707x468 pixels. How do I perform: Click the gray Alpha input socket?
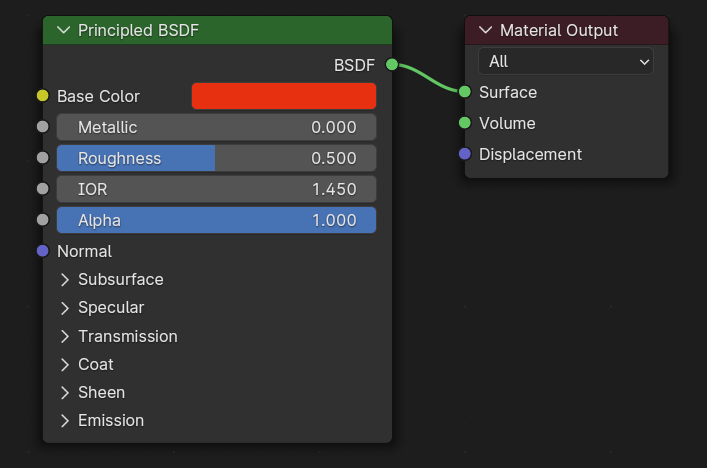42,220
